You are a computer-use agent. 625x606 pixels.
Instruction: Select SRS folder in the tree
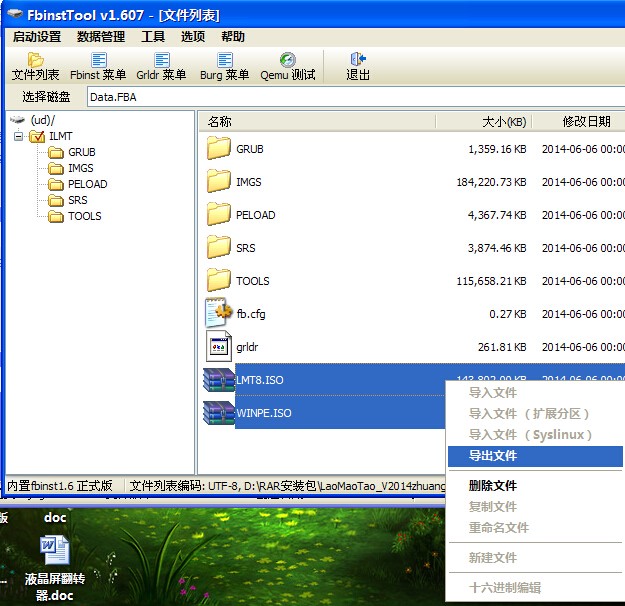(x=78, y=200)
